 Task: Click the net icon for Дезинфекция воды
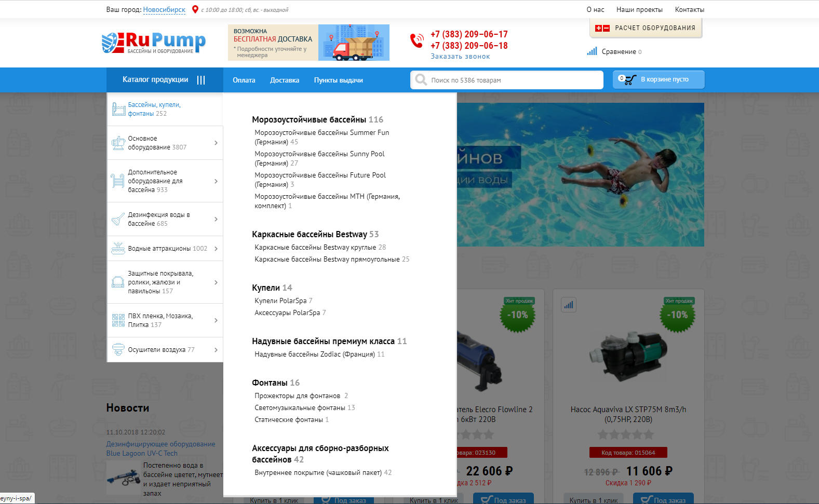coord(118,219)
